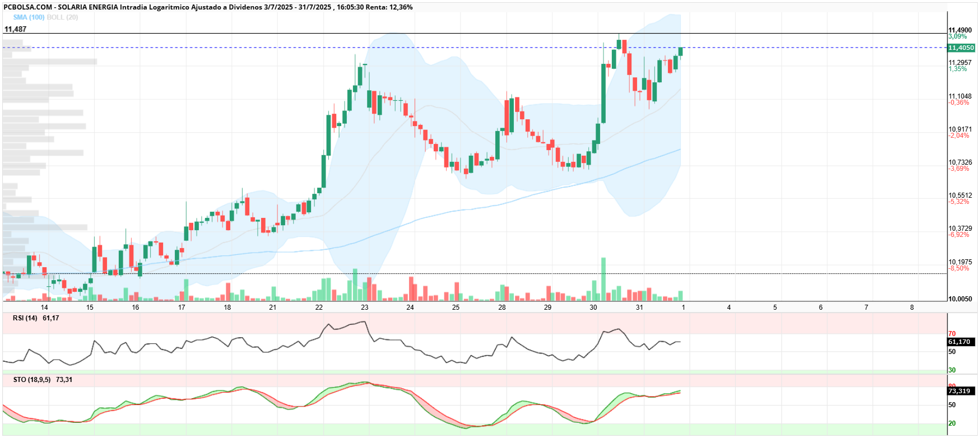Click the 11,487 high price label
Screen dimensions: 980x438
(16, 29)
